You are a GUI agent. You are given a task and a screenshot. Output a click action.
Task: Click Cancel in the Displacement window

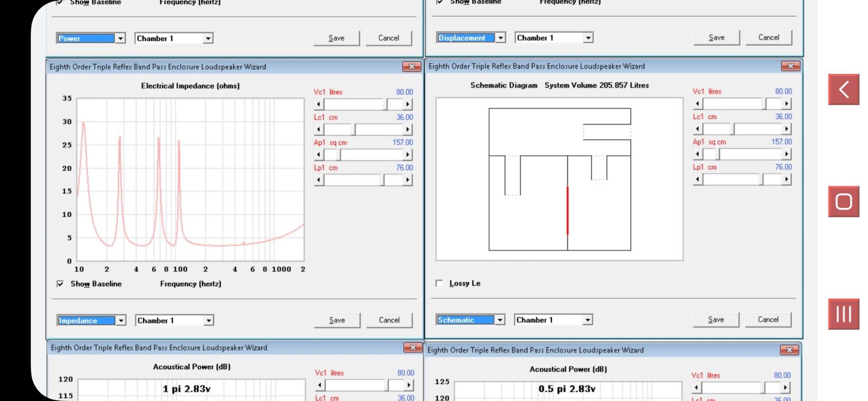click(x=769, y=37)
